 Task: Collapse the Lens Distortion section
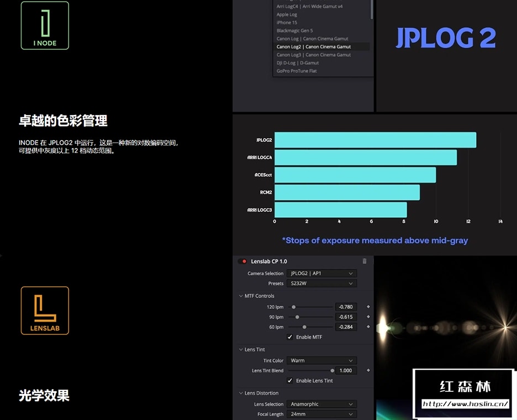click(x=241, y=393)
